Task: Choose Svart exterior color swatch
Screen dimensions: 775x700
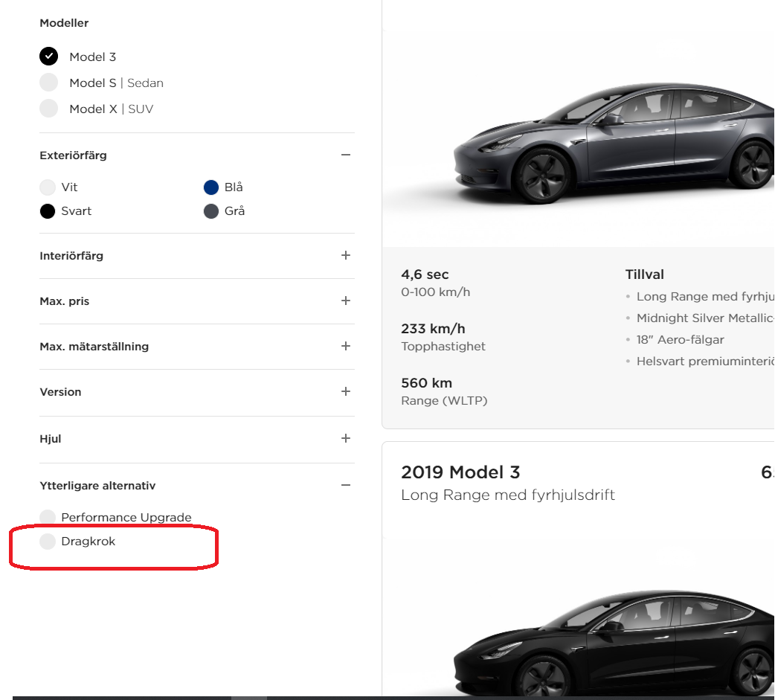Action: coord(48,211)
